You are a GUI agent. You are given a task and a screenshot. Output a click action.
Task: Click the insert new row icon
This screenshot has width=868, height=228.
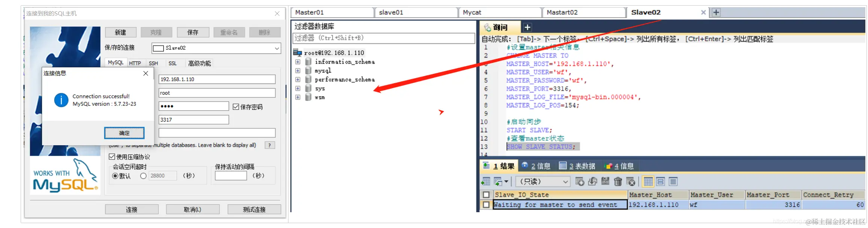click(580, 182)
